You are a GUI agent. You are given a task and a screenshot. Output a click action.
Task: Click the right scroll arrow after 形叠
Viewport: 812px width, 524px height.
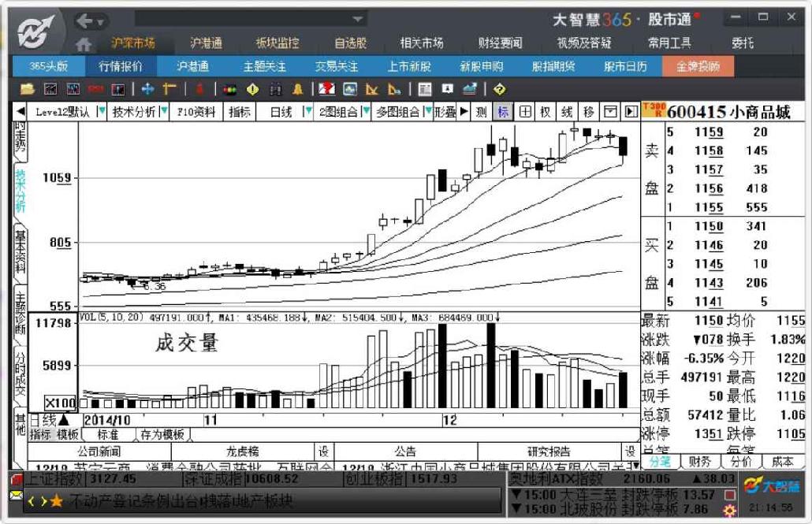[x=464, y=111]
